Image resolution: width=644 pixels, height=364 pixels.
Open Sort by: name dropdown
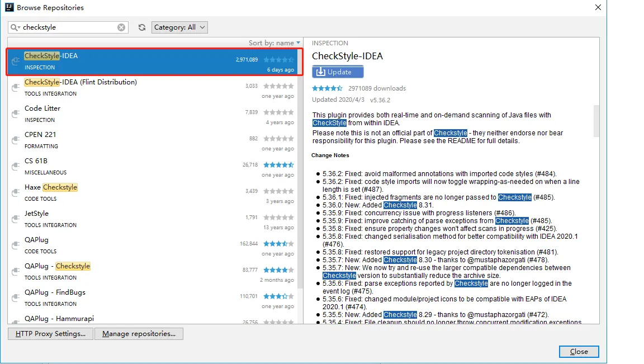(274, 42)
